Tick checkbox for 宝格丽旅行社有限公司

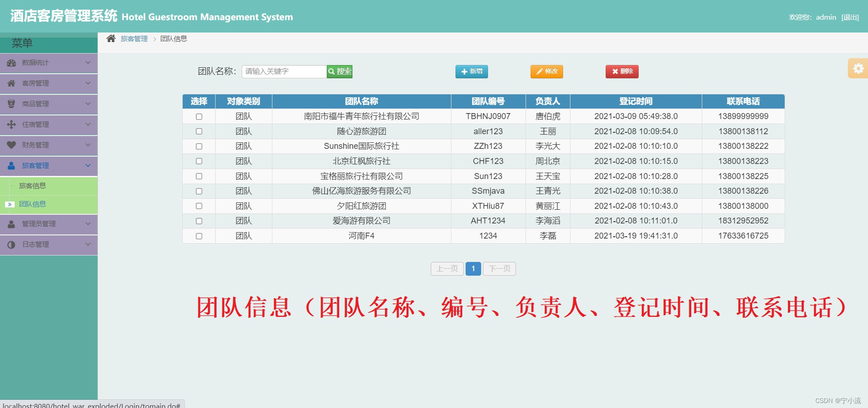[x=199, y=176]
